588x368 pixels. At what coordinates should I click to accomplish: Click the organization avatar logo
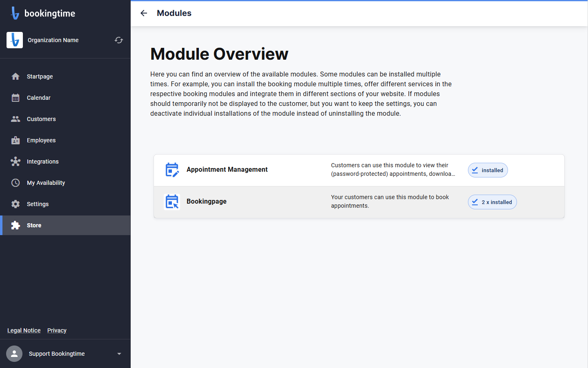[x=15, y=40]
